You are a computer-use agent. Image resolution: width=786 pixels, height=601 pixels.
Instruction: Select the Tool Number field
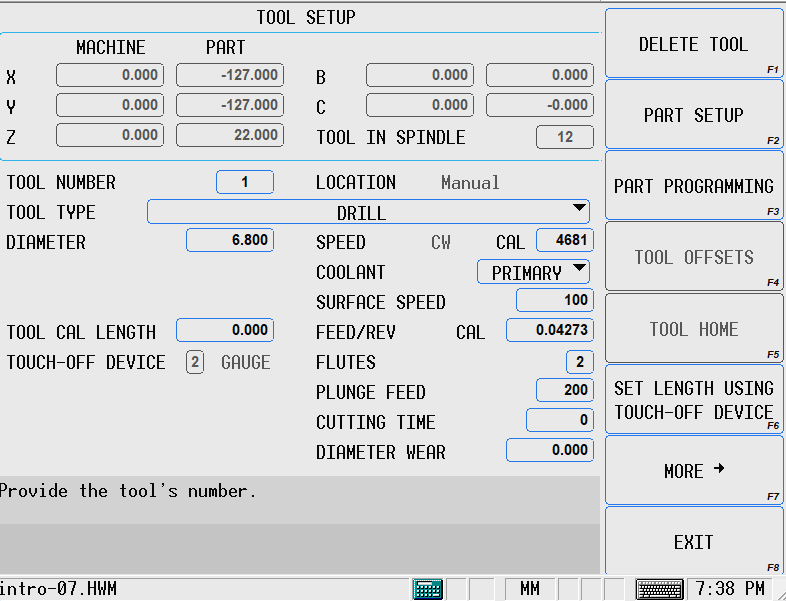(245, 182)
